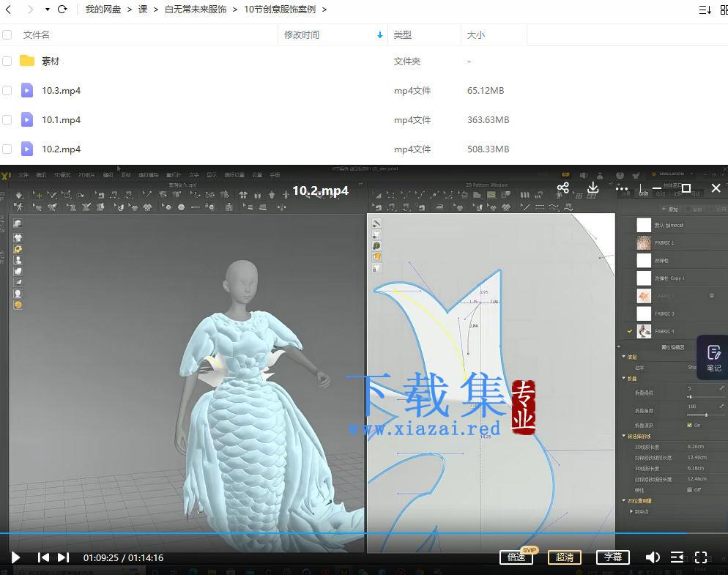The image size is (728, 575).
Task: Click the forward navigation arrow
Action: pos(30,10)
